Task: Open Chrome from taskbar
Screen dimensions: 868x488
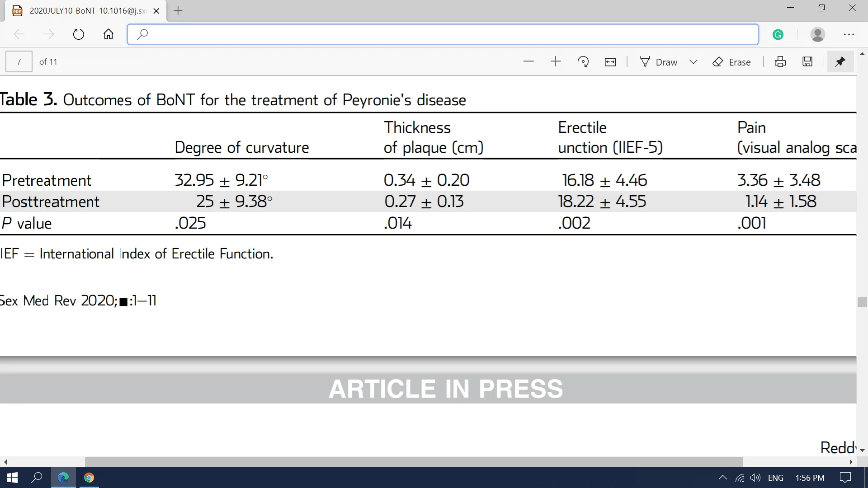Action: tap(89, 478)
